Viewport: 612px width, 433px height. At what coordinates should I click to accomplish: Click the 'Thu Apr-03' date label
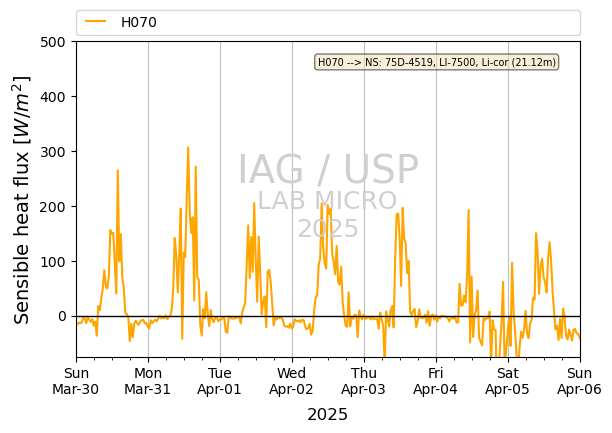[364, 381]
